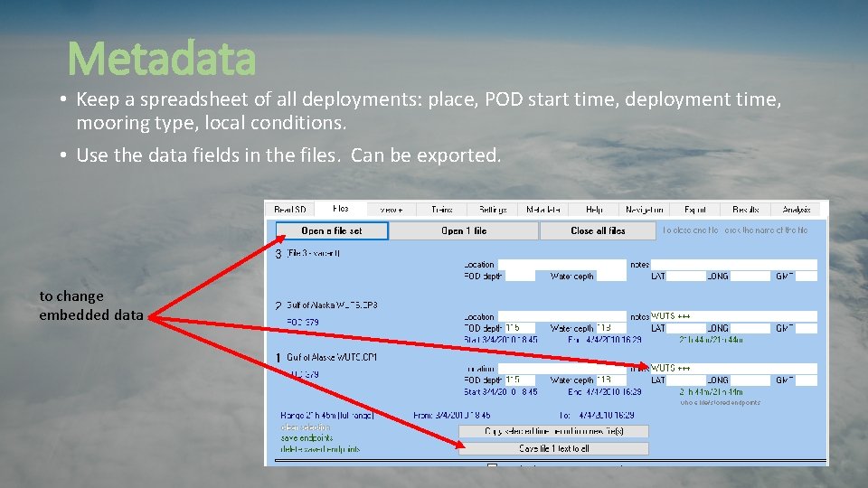The image size is (868, 488).
Task: Open the View + tab
Action: pyautogui.click(x=391, y=209)
